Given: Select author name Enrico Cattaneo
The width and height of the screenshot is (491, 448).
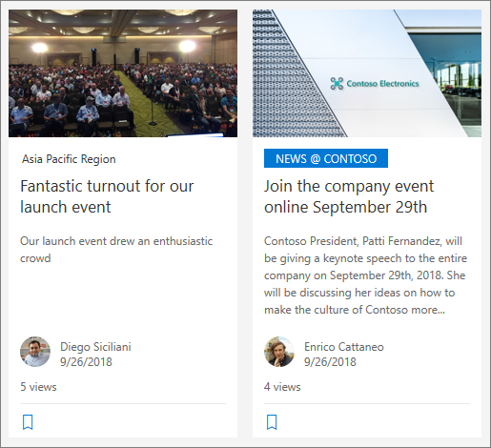Looking at the screenshot, I should pos(344,347).
